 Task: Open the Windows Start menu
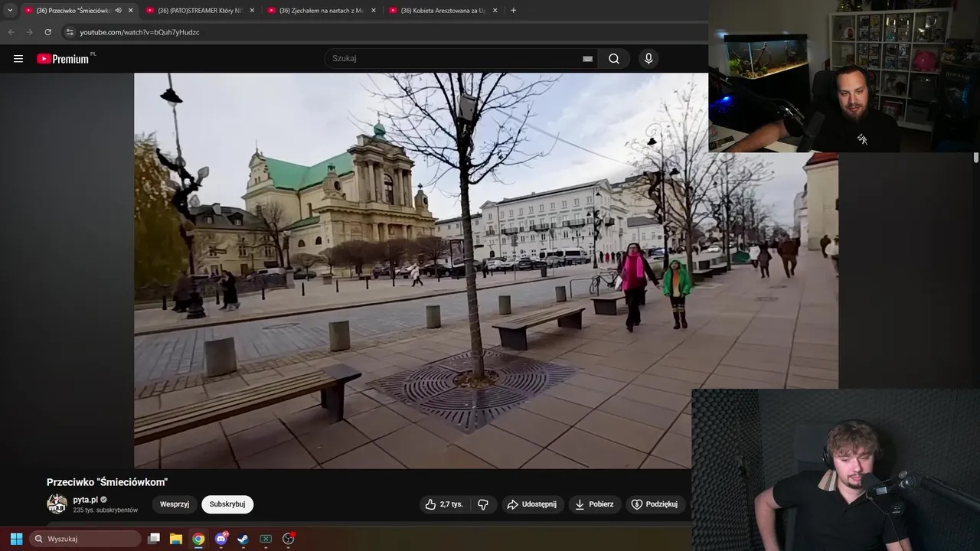tap(16, 539)
